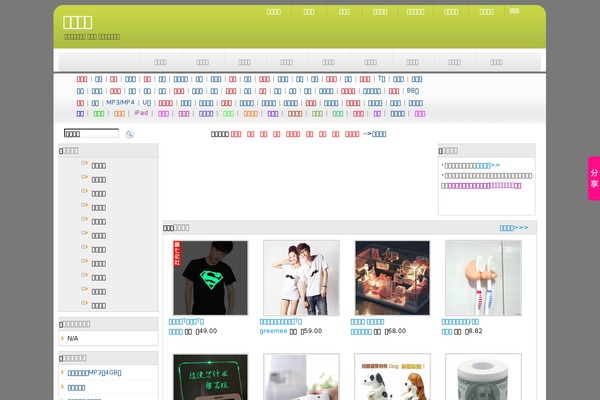
Task: Open the couple mustache T-shirts thumbnail
Action: click(302, 278)
